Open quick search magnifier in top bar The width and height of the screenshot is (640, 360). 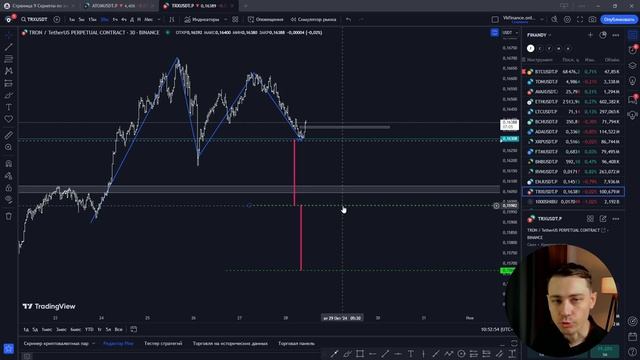[554, 20]
